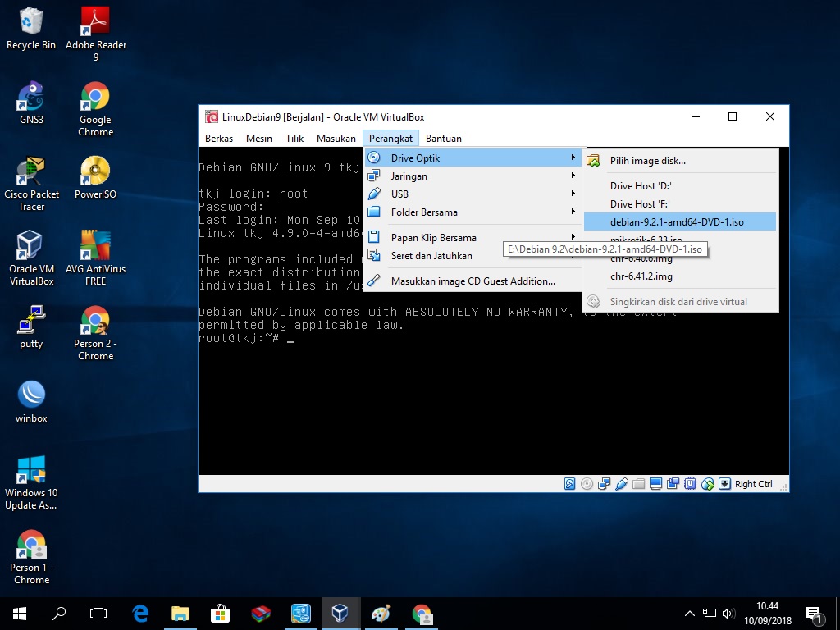Launch putty from the desktop
This screenshot has height=630, width=840.
30,322
